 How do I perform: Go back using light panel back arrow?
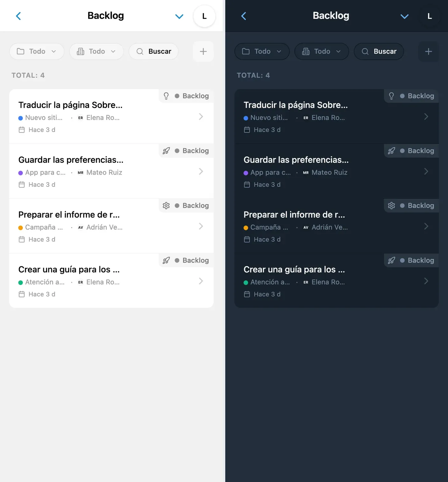coord(18,16)
